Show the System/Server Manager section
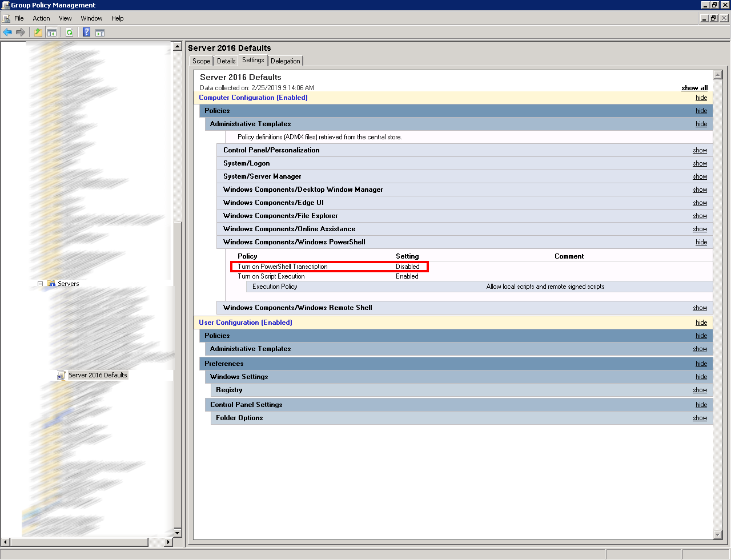Viewport: 731px width, 560px height. (x=700, y=176)
